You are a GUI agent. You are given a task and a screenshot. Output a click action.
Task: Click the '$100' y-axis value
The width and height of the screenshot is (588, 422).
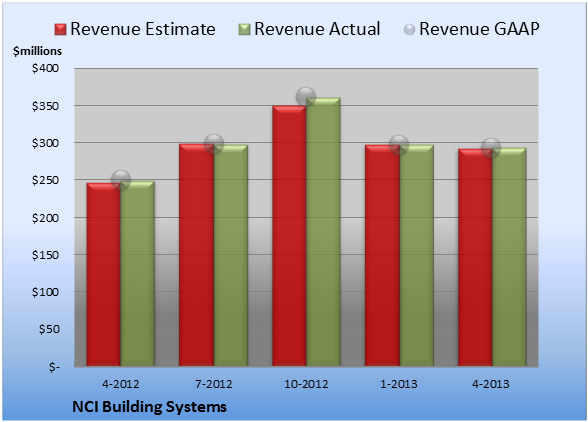point(45,292)
